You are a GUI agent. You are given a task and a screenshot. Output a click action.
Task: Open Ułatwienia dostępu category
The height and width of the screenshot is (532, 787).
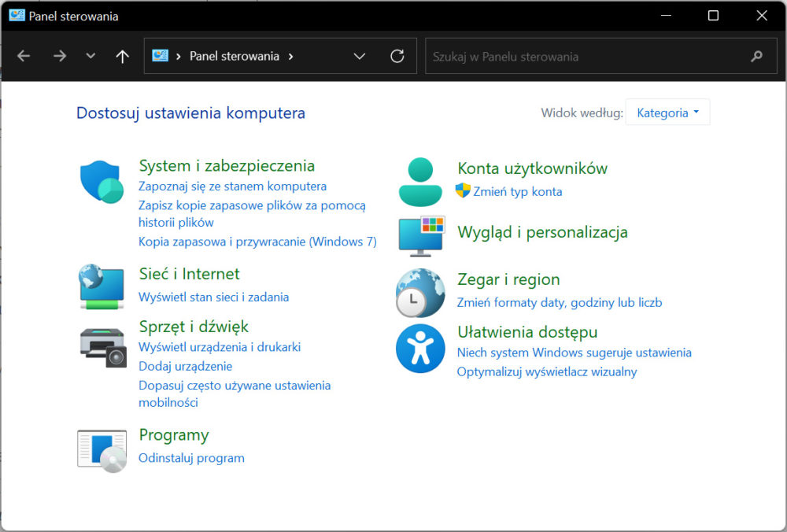527,332
